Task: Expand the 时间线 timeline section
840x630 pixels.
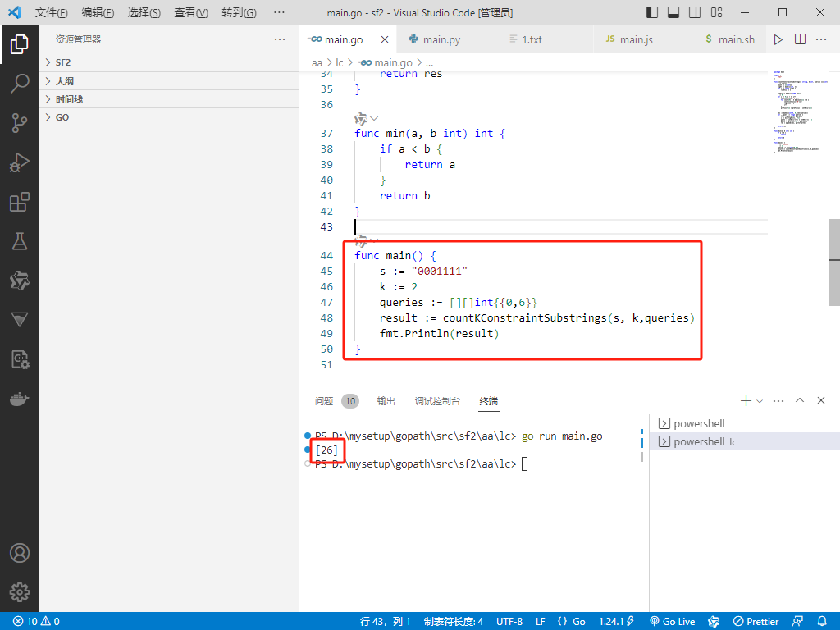Action: click(169, 99)
